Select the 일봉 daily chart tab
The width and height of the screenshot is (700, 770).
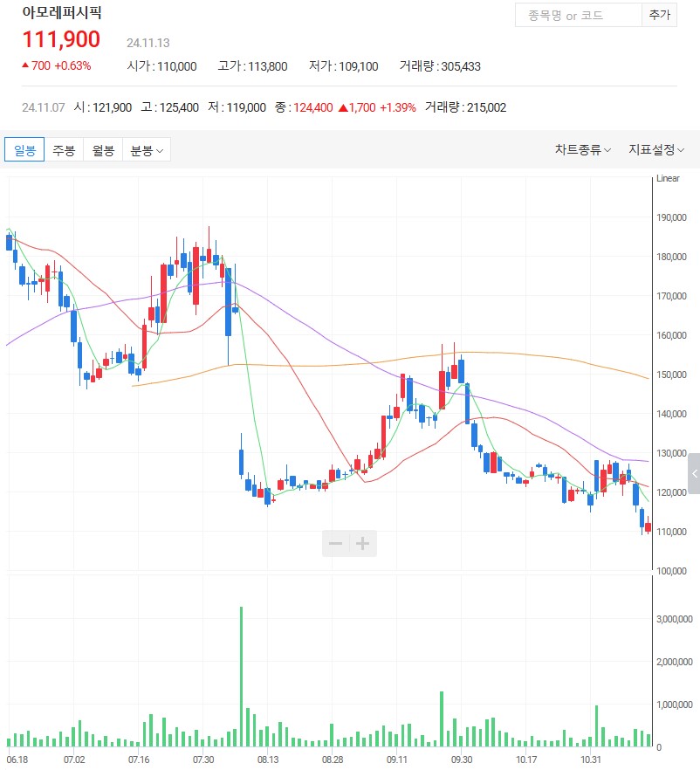(x=24, y=150)
